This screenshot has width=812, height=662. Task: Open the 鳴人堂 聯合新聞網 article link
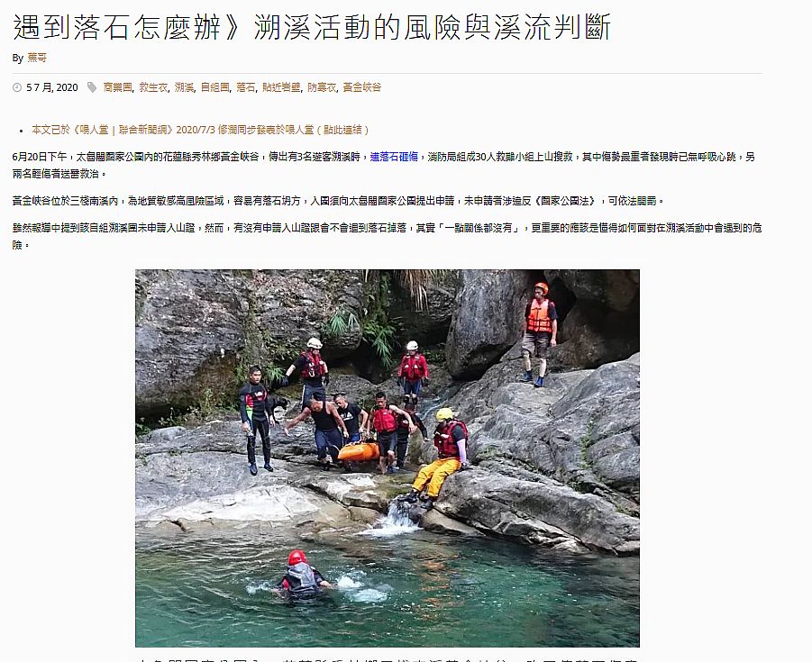click(200, 130)
